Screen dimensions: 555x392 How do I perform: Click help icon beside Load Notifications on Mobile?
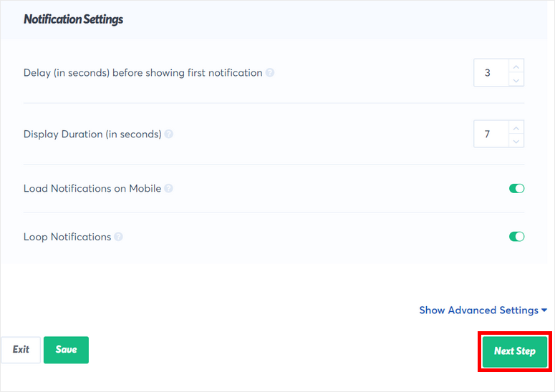(x=168, y=189)
